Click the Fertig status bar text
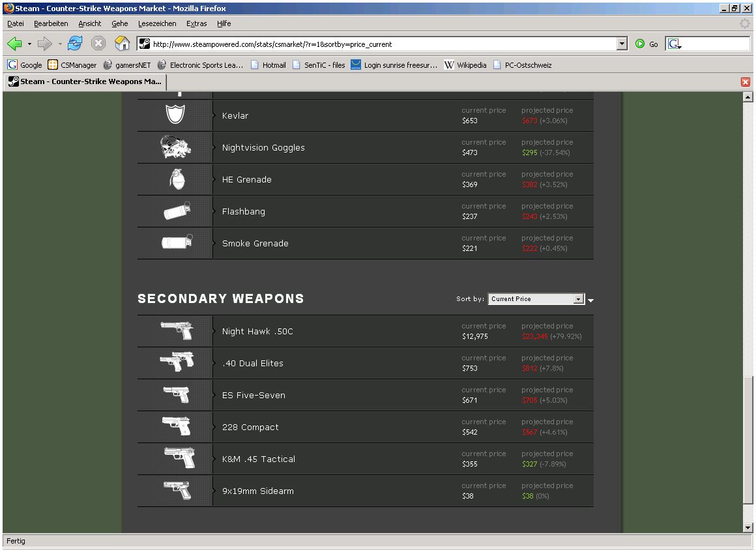The image size is (756, 550). point(16,541)
